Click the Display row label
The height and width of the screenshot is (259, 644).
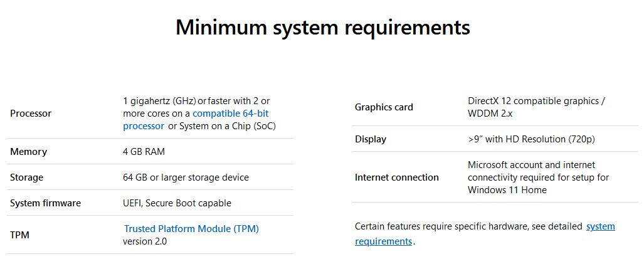tap(370, 139)
